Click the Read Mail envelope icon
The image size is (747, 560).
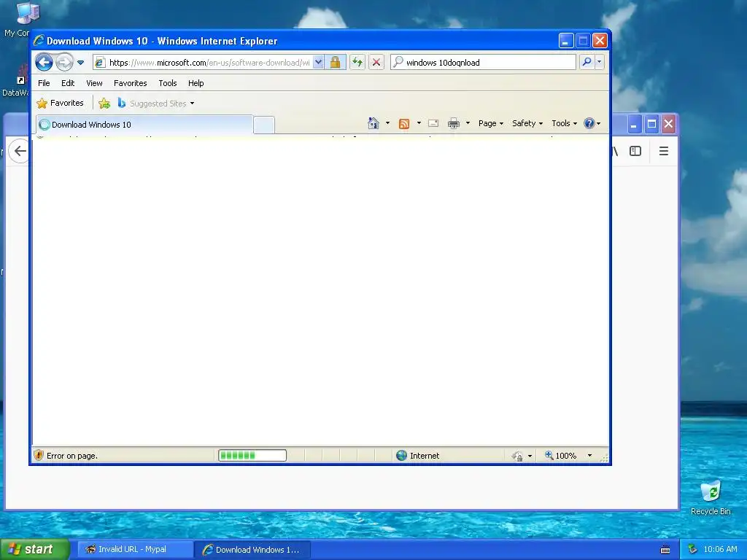433,123
